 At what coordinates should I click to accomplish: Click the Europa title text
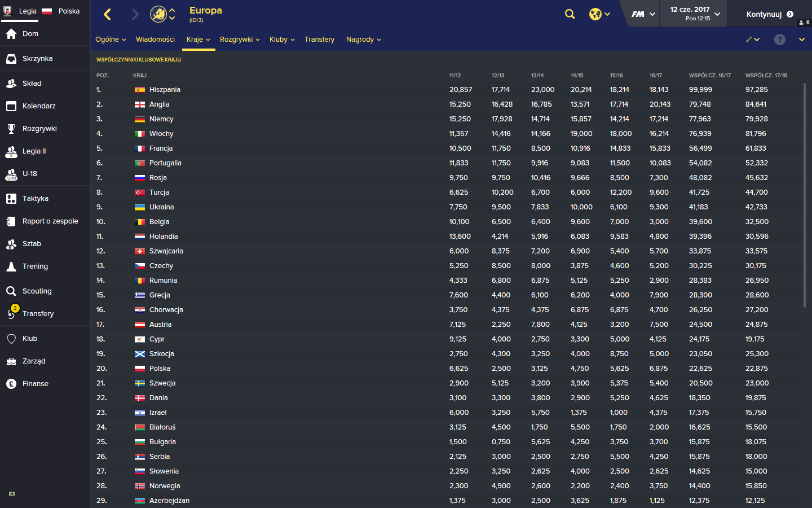pyautogui.click(x=206, y=10)
